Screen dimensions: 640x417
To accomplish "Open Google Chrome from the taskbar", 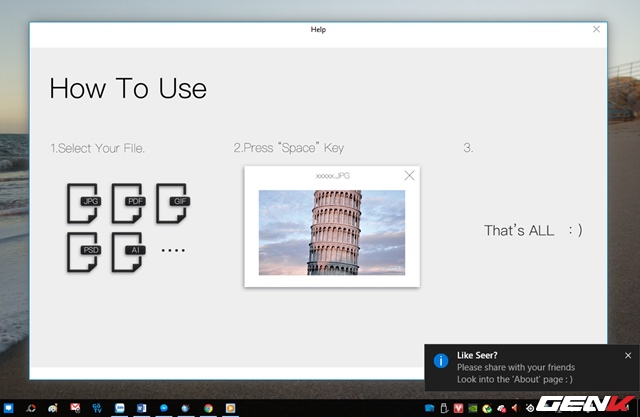I will click(x=208, y=408).
